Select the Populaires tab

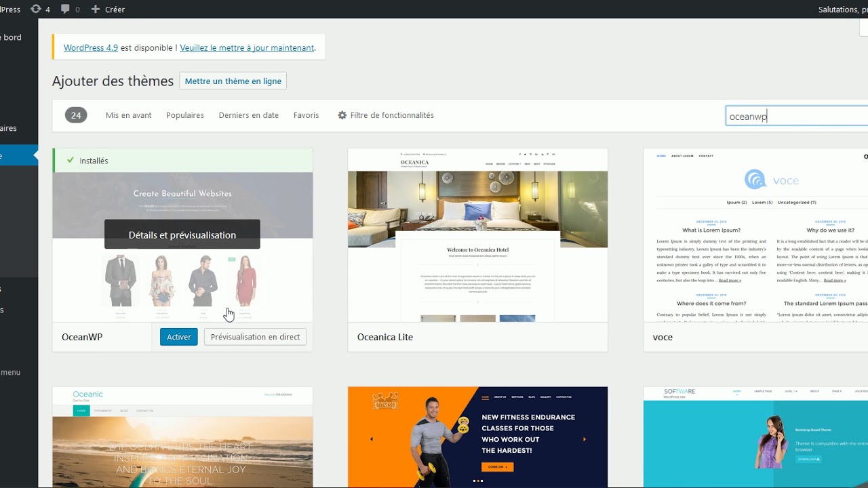[185, 115]
